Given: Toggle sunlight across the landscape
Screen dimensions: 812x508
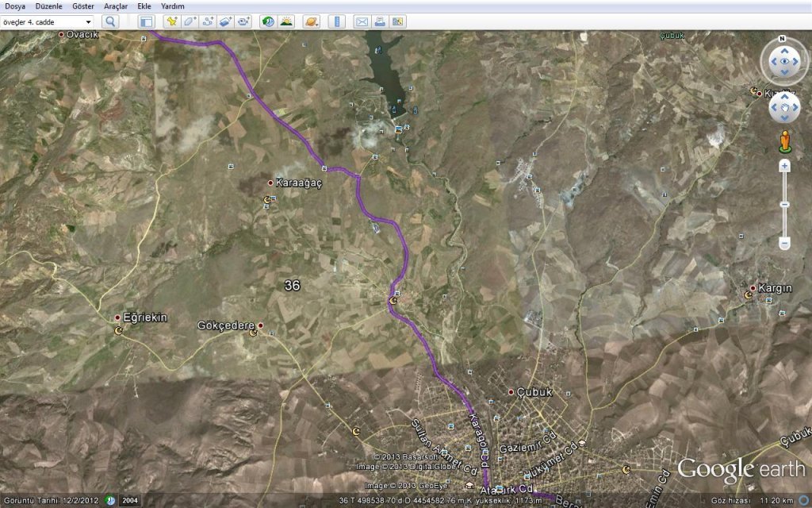Looking at the screenshot, I should (x=286, y=21).
